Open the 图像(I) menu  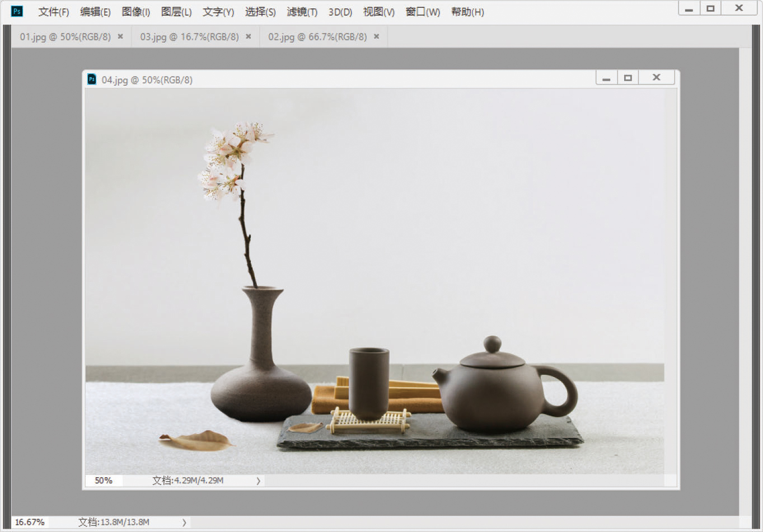[x=136, y=12]
